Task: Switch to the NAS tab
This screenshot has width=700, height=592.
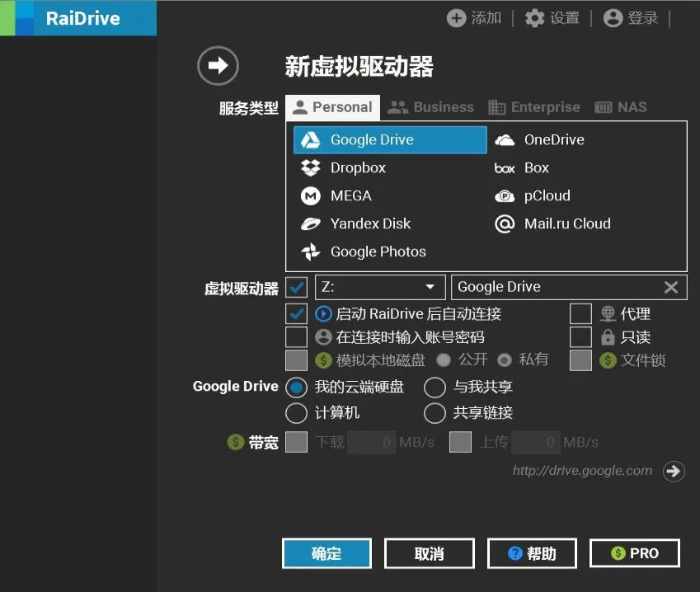Action: 621,107
